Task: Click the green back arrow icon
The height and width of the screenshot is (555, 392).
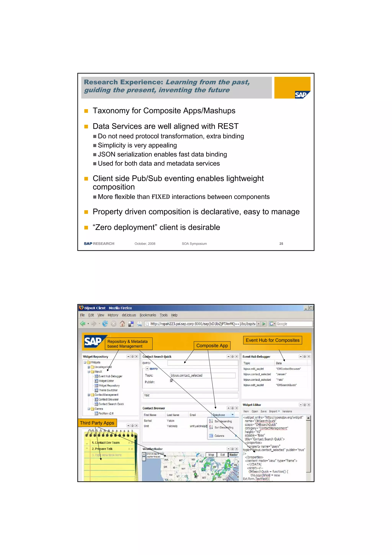Action: (x=83, y=324)
